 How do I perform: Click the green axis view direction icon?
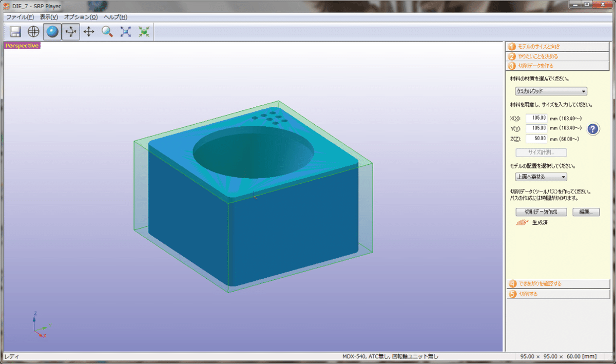tap(144, 32)
